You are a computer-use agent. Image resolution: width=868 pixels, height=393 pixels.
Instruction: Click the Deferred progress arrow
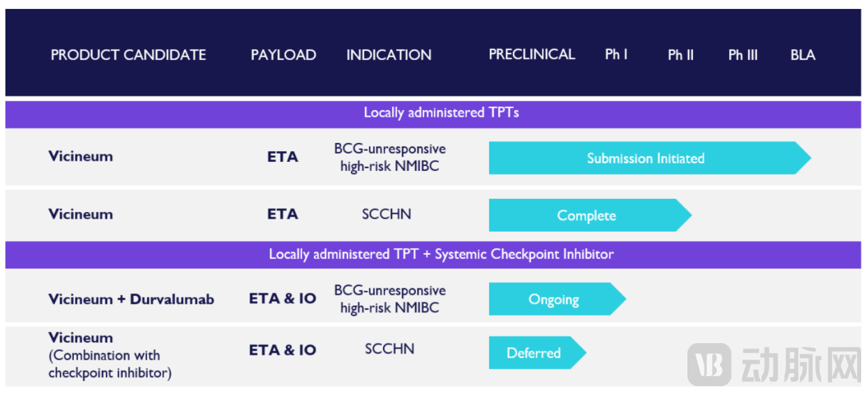pos(534,353)
